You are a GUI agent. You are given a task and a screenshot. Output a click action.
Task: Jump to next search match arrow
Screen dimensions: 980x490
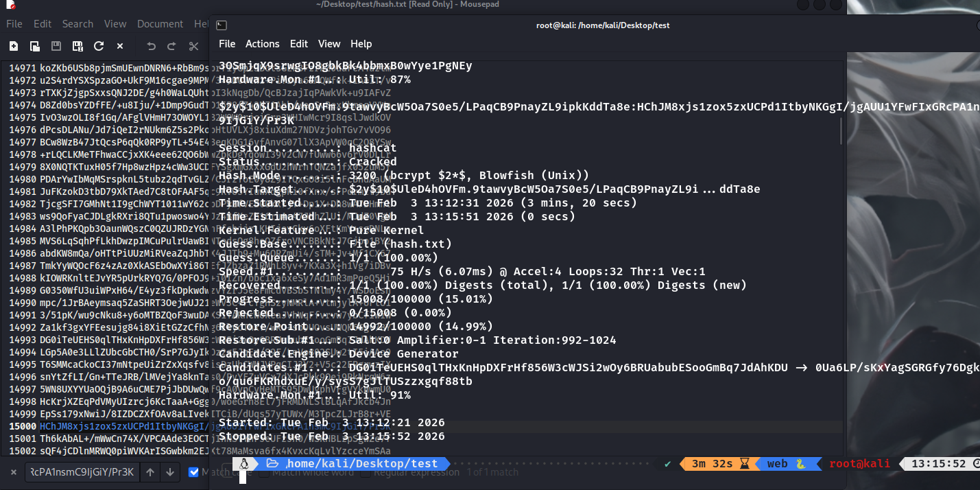(x=171, y=472)
